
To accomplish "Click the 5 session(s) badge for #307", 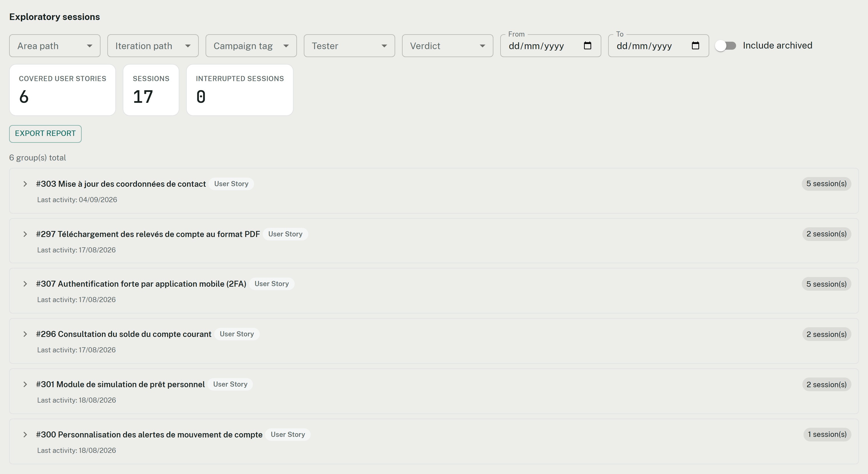I will tap(826, 284).
